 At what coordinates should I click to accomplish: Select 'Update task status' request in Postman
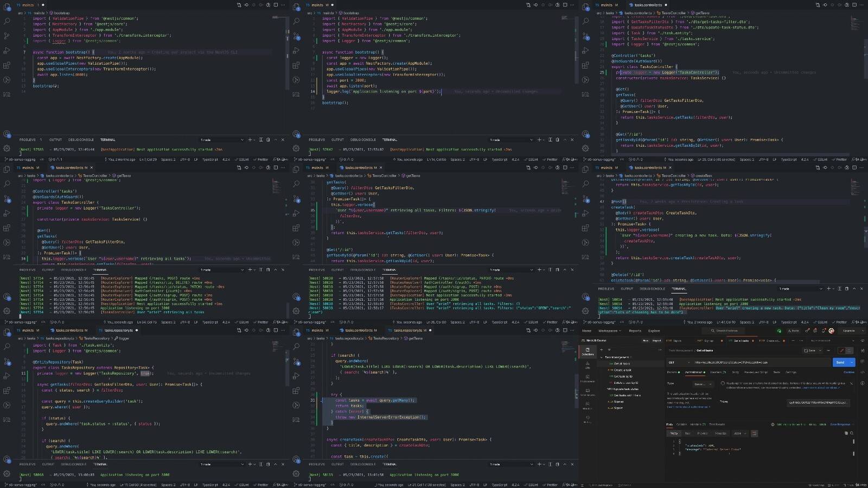pos(622,389)
